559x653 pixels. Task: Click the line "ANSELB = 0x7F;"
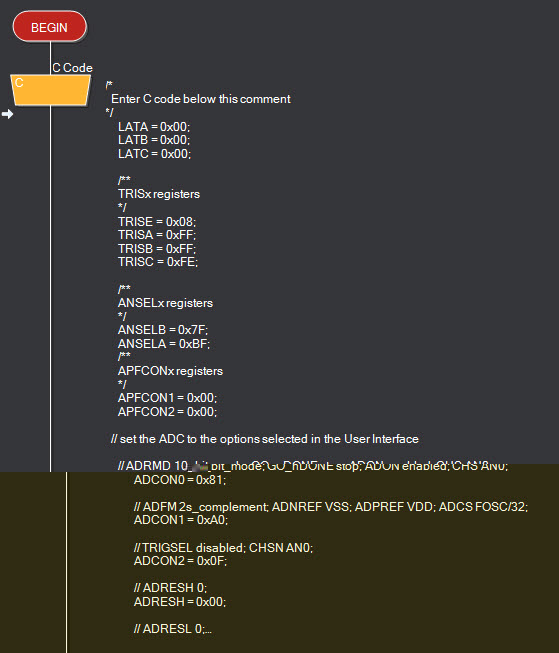click(163, 330)
